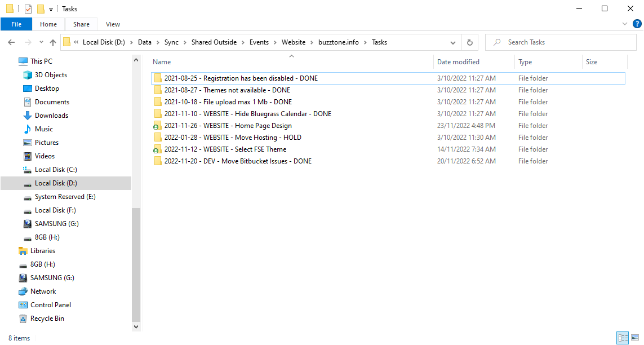
Task: Switch to details view layout button
Action: (x=623, y=338)
